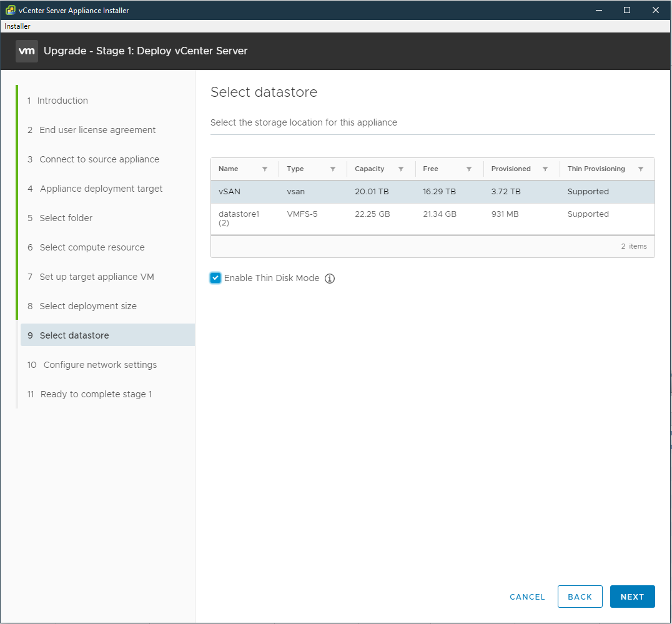Image resolution: width=672 pixels, height=624 pixels.
Task: Open the filter icon on the Provisioned column
Action: 545,169
